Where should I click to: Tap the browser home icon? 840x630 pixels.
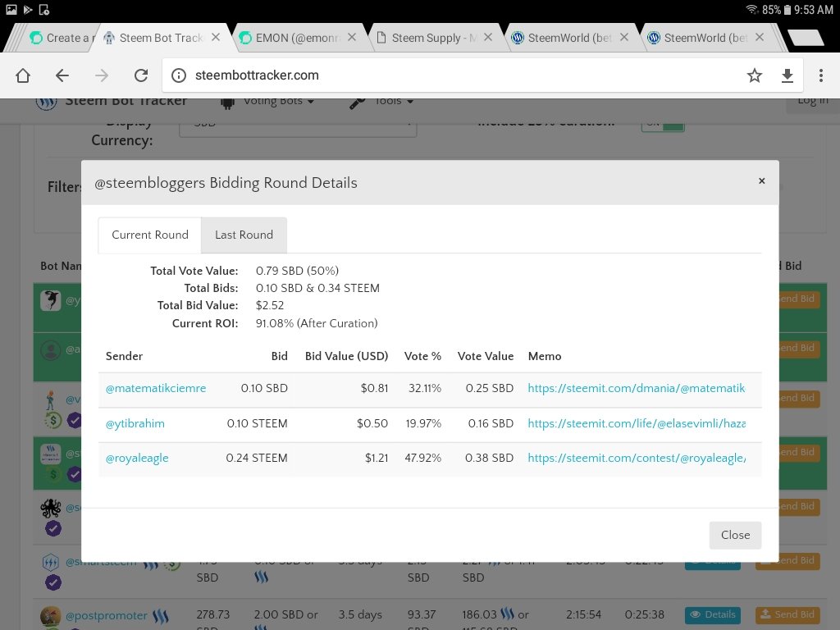click(23, 75)
